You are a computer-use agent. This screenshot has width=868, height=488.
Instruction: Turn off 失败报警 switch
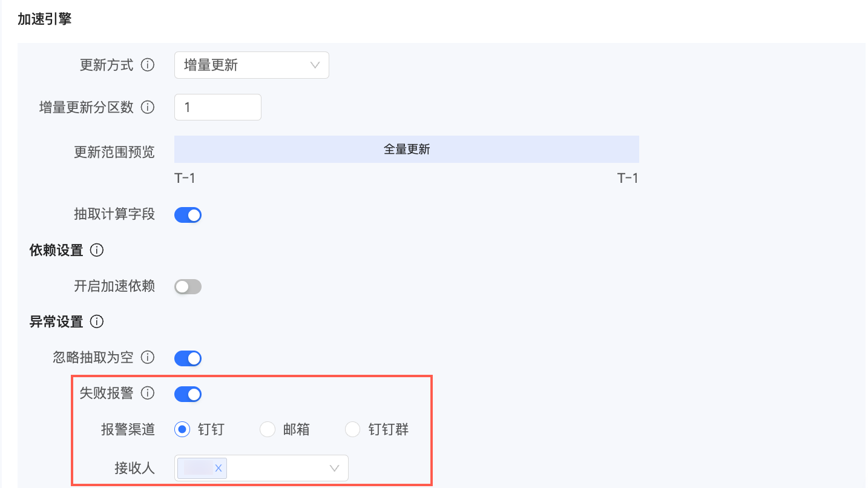188,395
